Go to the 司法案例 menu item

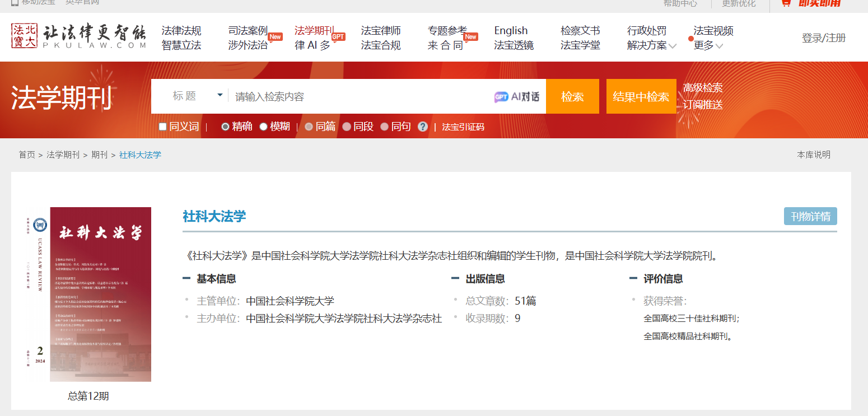coord(248,31)
